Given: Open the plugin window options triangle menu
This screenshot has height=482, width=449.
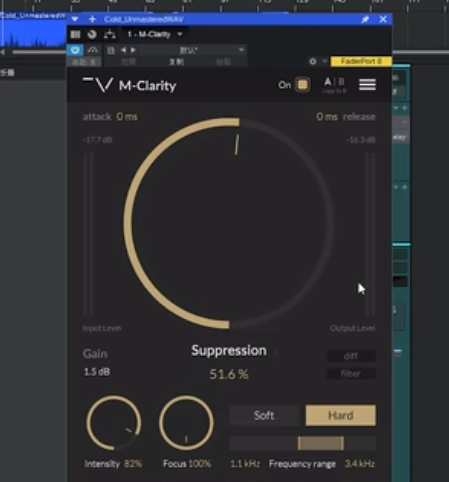Looking at the screenshot, I should (75, 19).
